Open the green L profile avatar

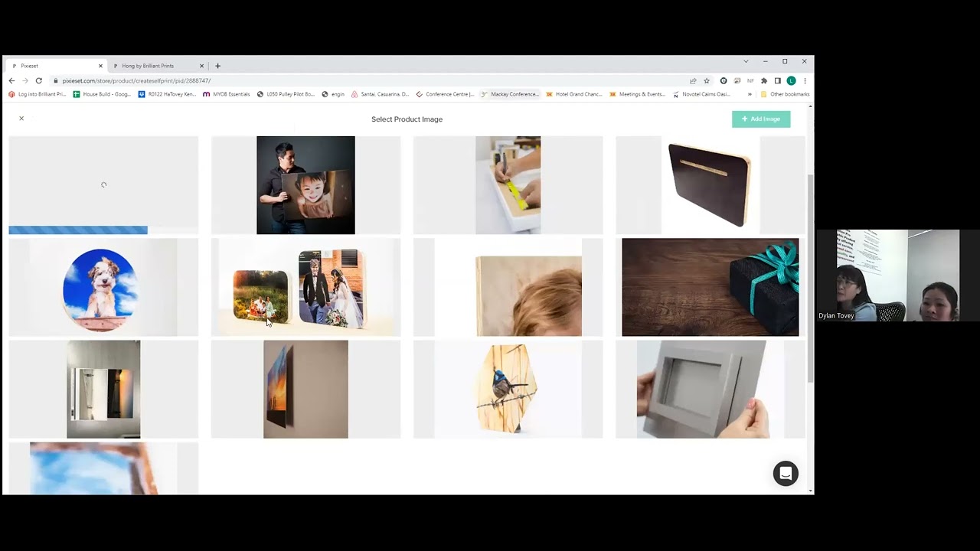click(791, 80)
